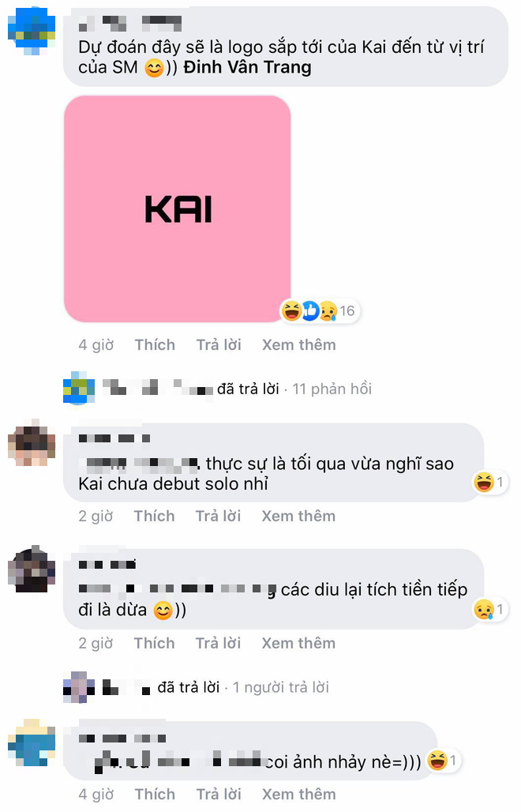Viewport: 521px width, 812px height.
Task: Click Trả lời under the tích tiền comment
Action: click(219, 643)
